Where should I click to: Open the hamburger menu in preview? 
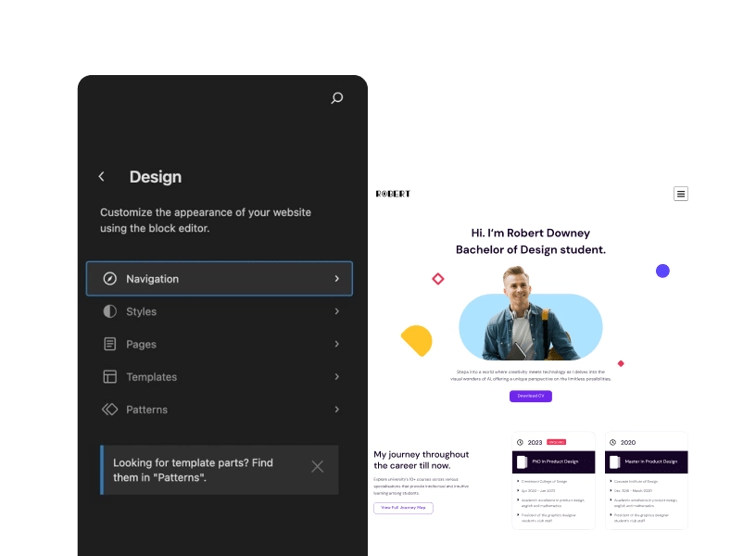pos(681,194)
